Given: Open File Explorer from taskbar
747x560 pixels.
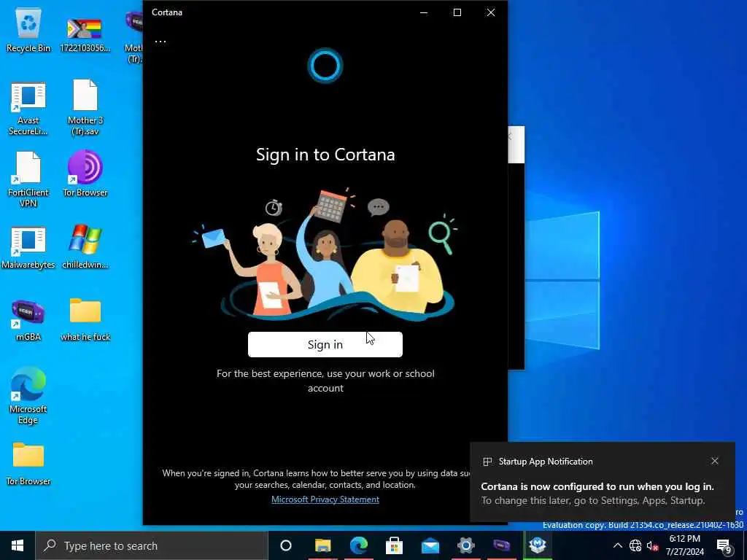Looking at the screenshot, I should [x=323, y=545].
